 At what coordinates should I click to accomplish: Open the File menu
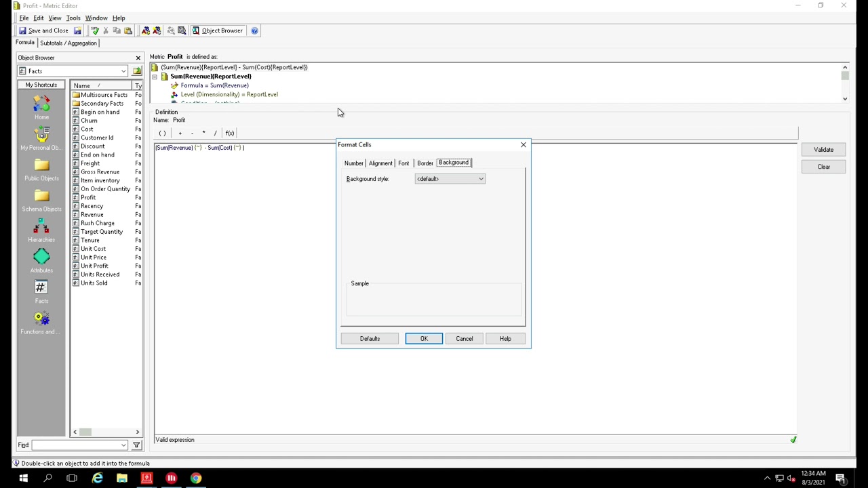pyautogui.click(x=24, y=18)
